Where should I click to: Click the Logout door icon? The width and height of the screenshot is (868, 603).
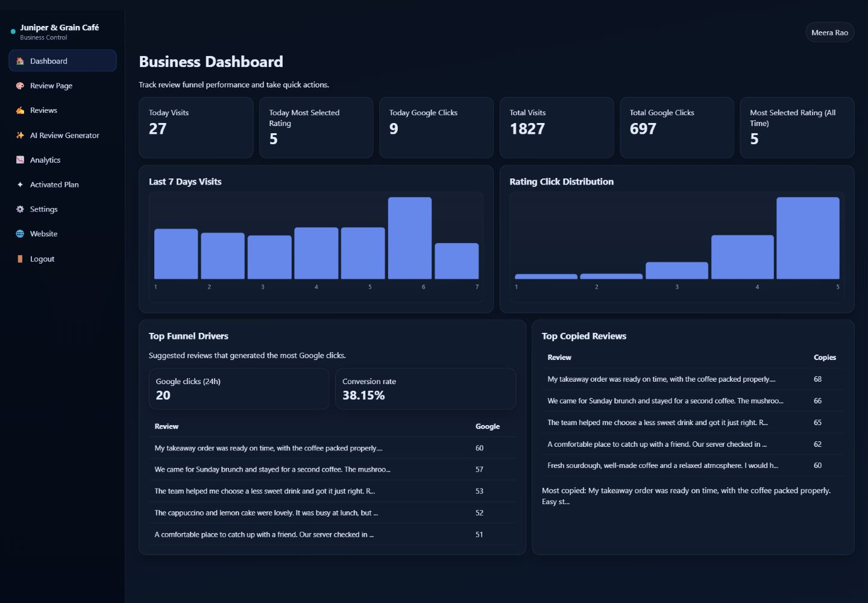(20, 259)
